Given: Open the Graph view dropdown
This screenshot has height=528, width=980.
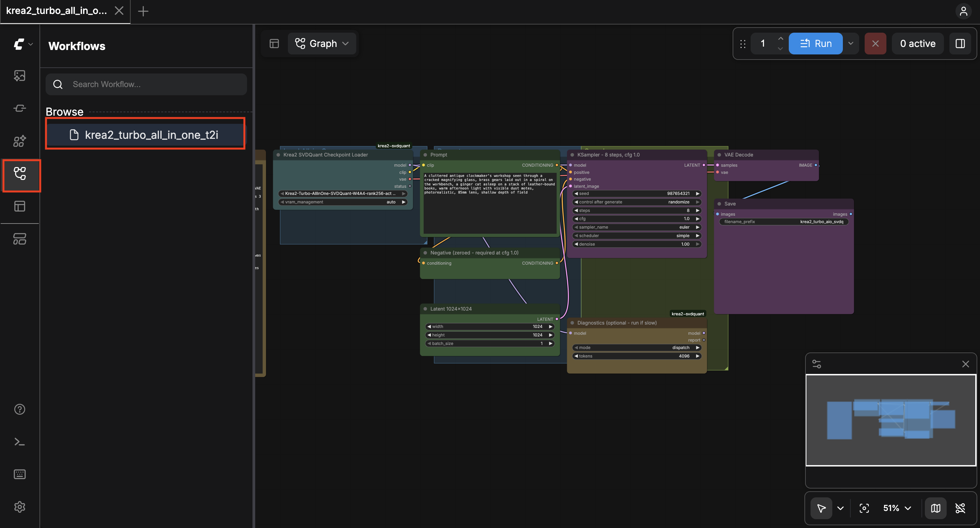Looking at the screenshot, I should pyautogui.click(x=322, y=43).
